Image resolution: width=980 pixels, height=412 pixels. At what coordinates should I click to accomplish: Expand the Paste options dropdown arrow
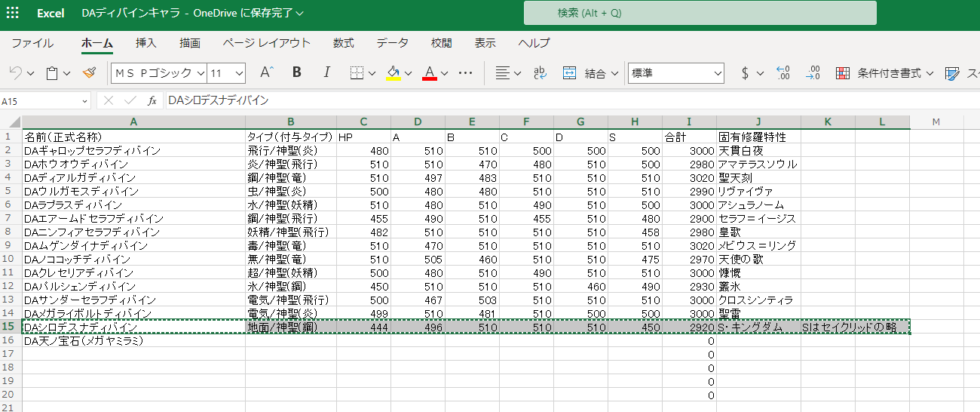coord(67,74)
